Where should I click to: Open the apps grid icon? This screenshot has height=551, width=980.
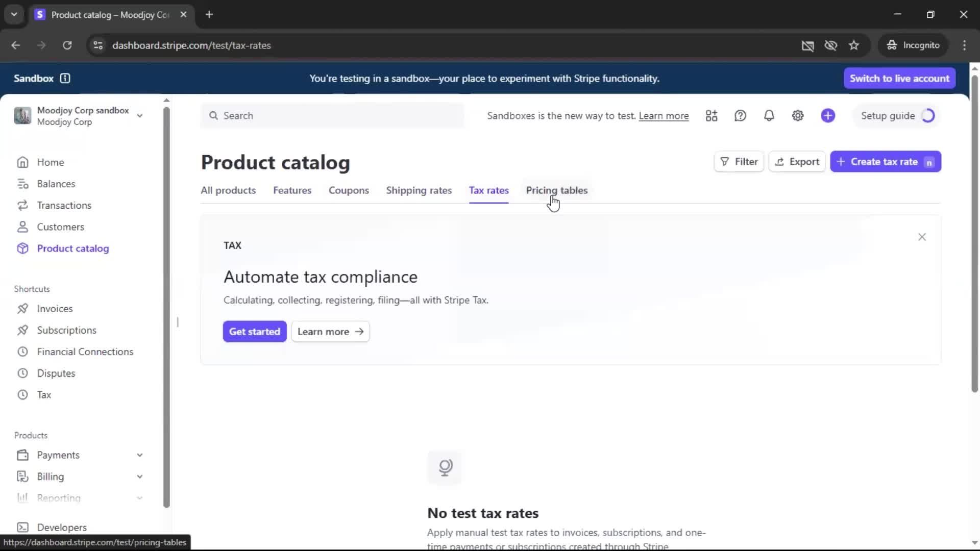pos(711,116)
